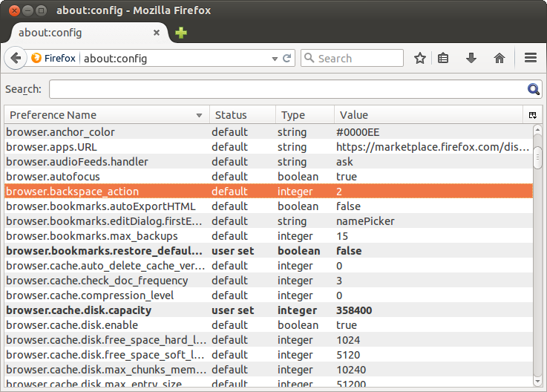Click the value 1024

(348, 340)
